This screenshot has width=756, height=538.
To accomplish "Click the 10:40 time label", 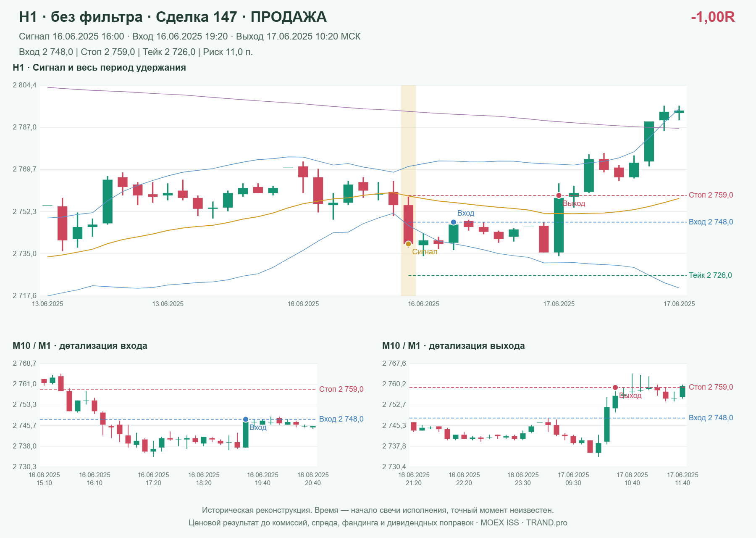I will [x=632, y=483].
